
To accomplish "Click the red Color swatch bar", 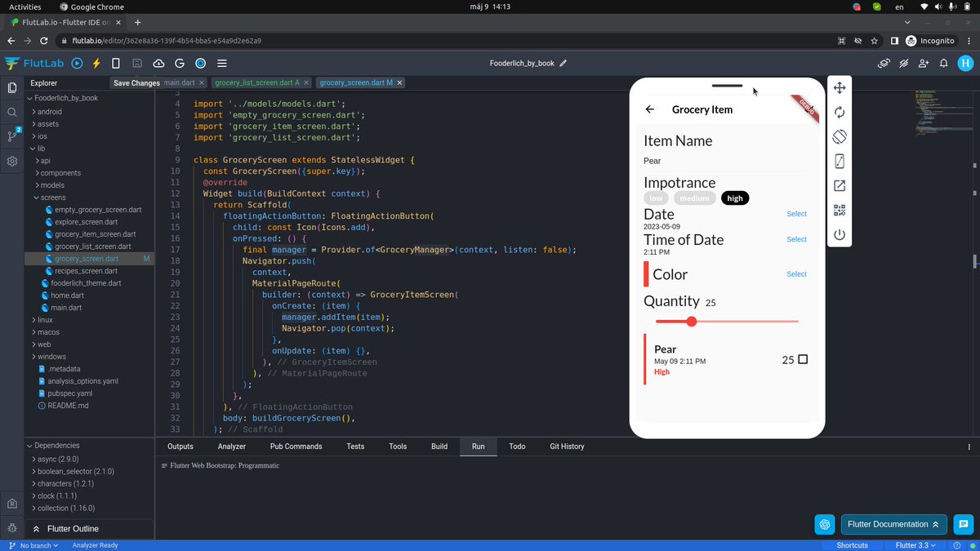I will 646,274.
